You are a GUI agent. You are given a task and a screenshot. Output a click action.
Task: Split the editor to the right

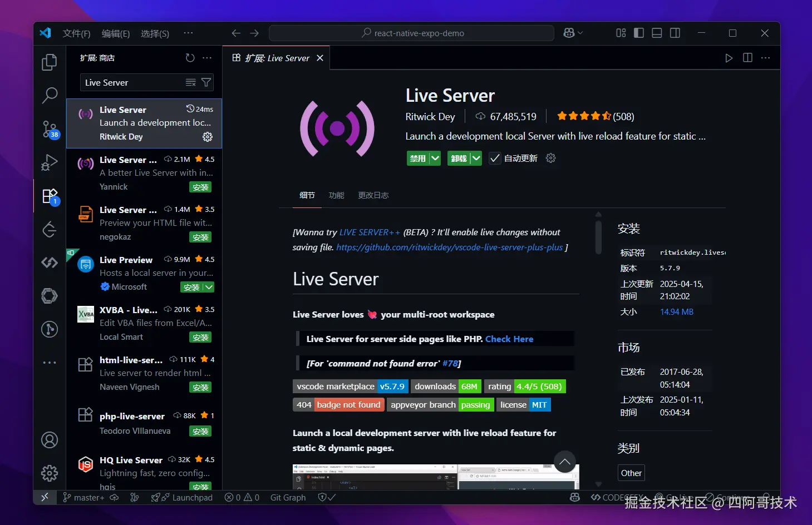coord(747,58)
